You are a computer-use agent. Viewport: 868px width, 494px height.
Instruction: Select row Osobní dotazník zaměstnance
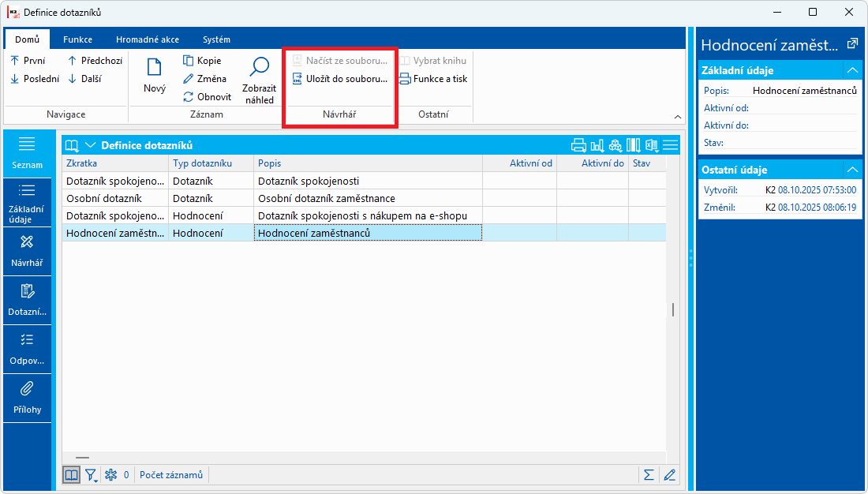pyautogui.click(x=365, y=198)
